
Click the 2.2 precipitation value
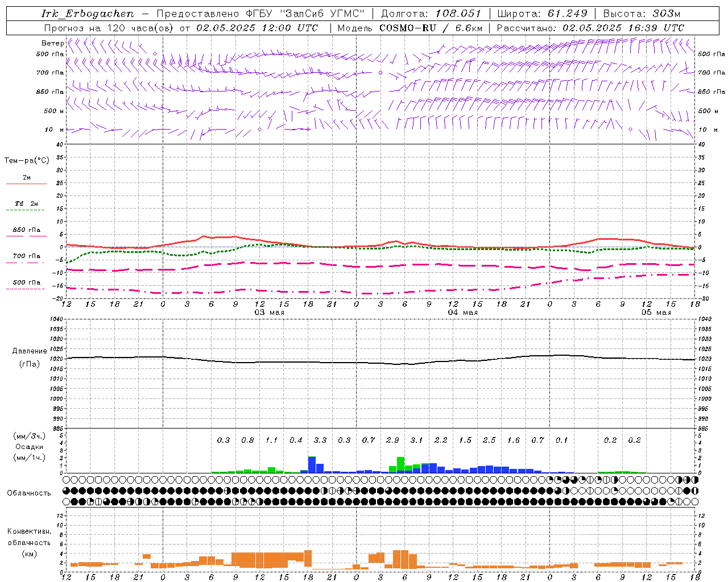(441, 440)
